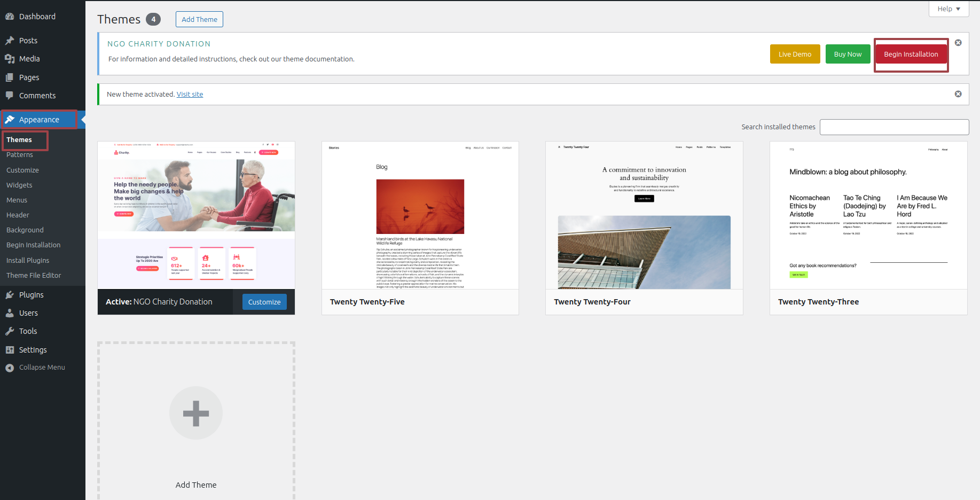Open the Media menu
Screen dimensions: 980x500
point(29,59)
